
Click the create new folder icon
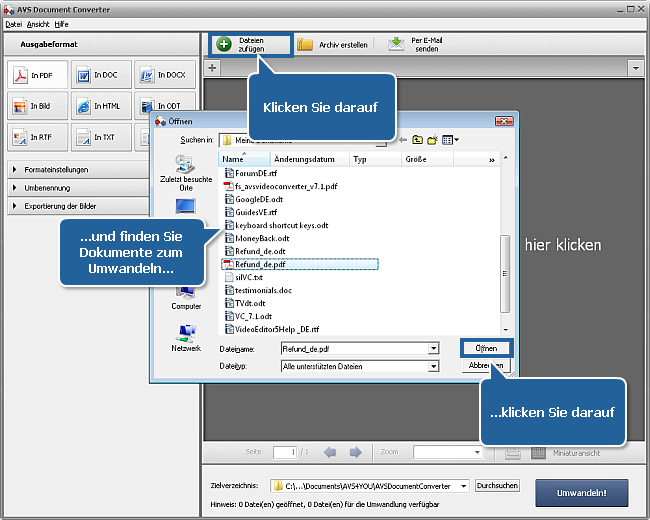point(432,140)
